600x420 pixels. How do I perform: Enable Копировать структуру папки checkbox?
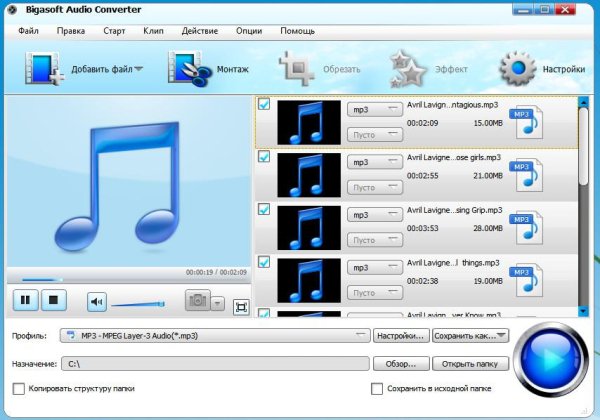point(19,389)
